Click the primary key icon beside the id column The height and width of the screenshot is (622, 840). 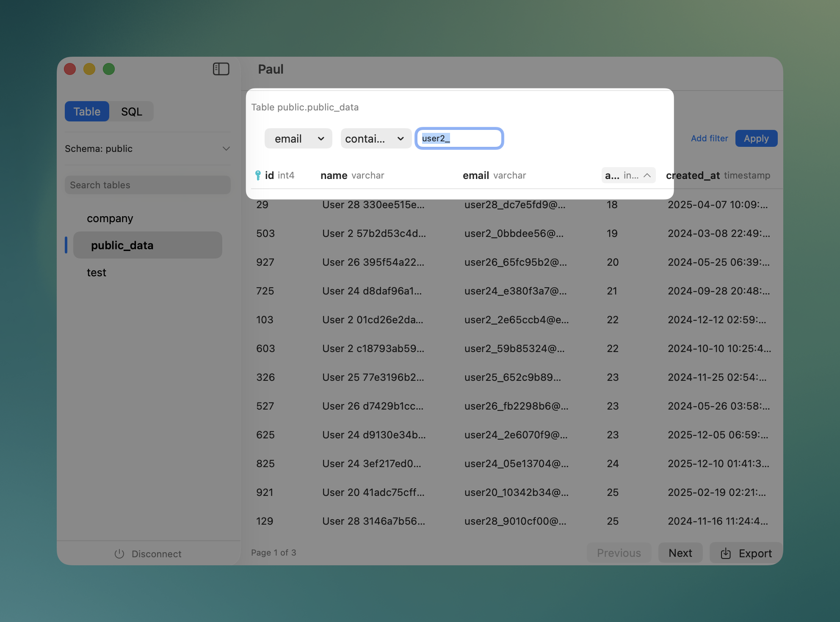click(x=258, y=175)
